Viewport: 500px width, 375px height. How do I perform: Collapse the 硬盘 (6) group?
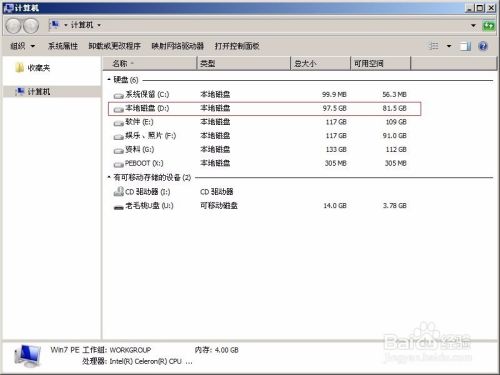[x=109, y=80]
